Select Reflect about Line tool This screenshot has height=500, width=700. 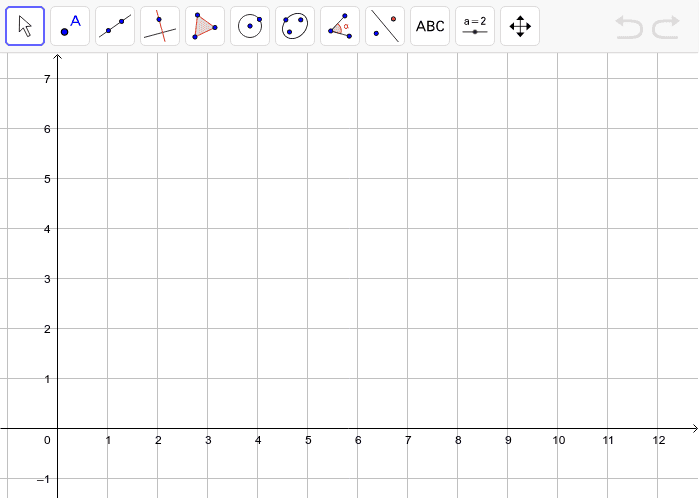pyautogui.click(x=385, y=26)
